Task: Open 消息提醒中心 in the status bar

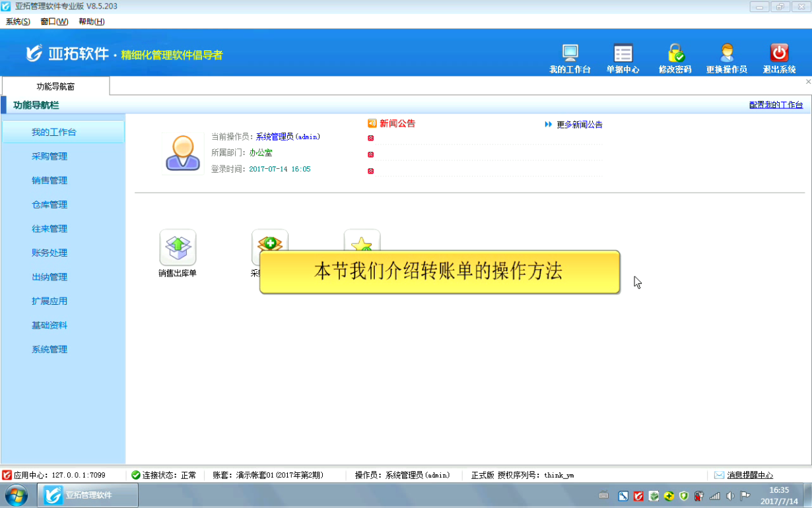Action: click(749, 475)
